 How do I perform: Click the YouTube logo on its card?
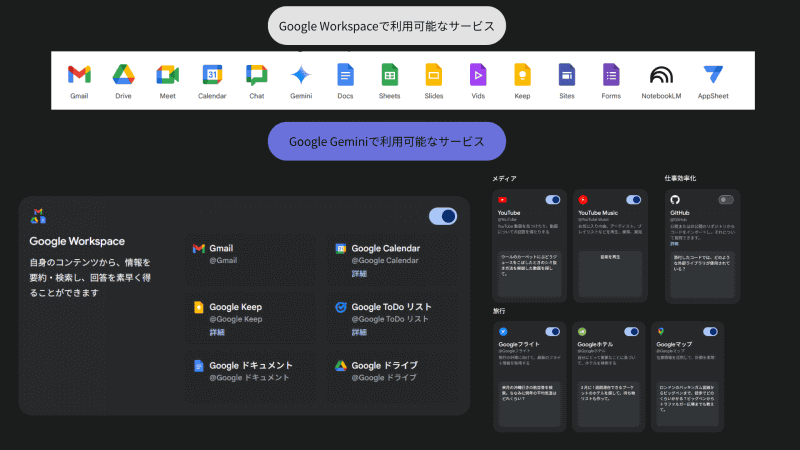coord(503,200)
